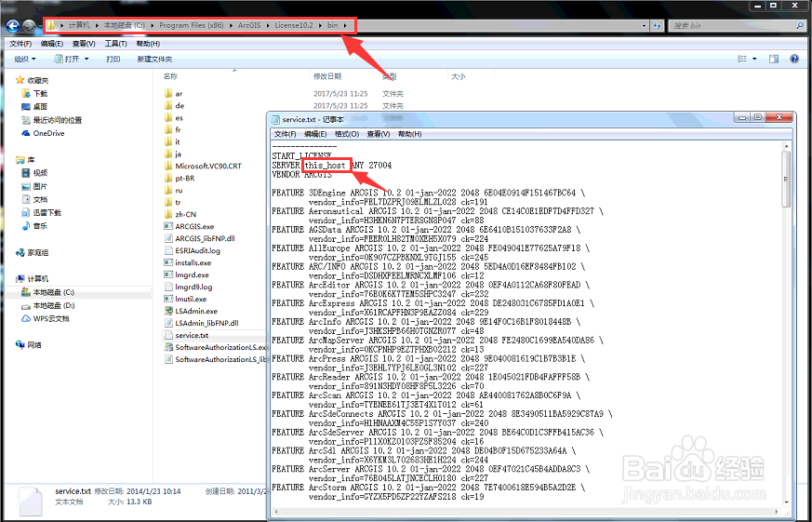812x522 pixels.
Task: Open Notepad 文件(F) menu
Action: tap(285, 134)
